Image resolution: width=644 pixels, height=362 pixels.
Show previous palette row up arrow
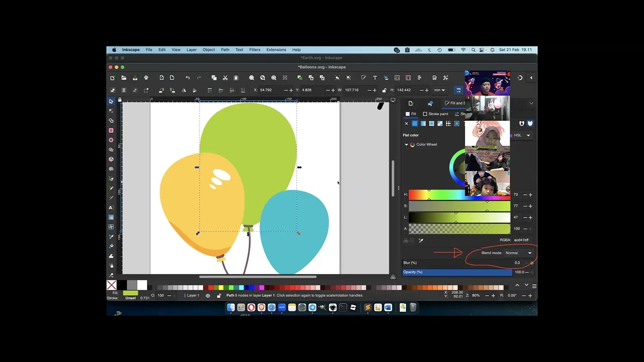click(x=517, y=285)
